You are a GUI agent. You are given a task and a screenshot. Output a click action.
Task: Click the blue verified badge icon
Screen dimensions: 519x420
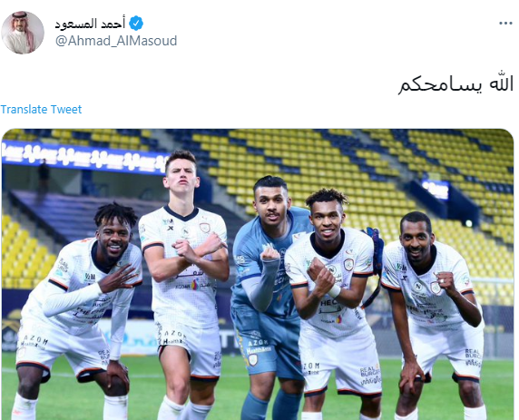tap(136, 24)
